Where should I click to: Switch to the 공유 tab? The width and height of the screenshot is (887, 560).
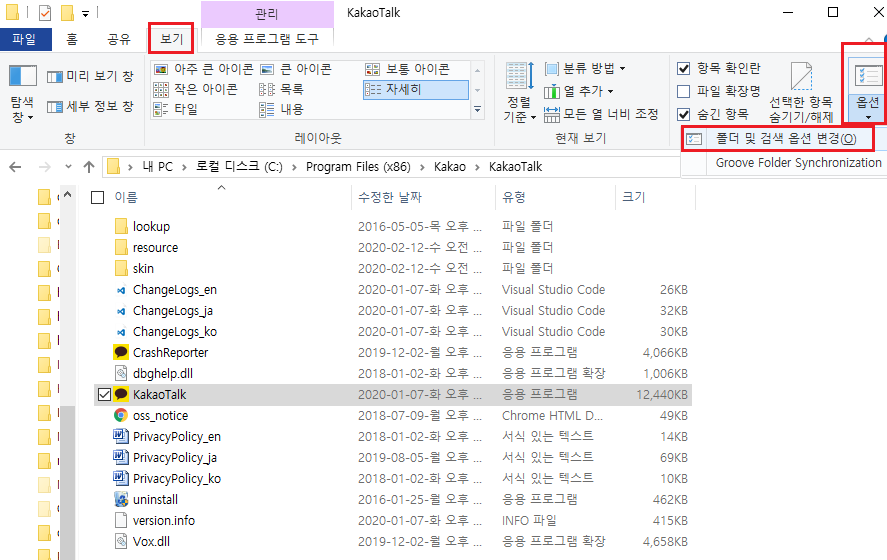click(x=119, y=39)
